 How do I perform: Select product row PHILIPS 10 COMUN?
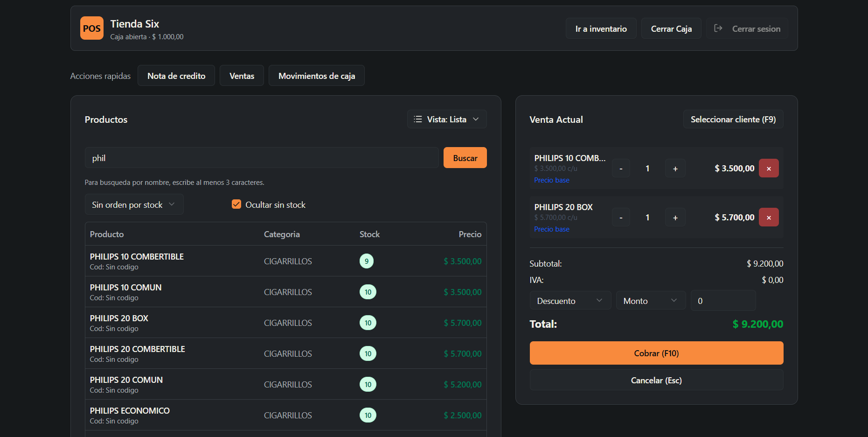tap(285, 292)
